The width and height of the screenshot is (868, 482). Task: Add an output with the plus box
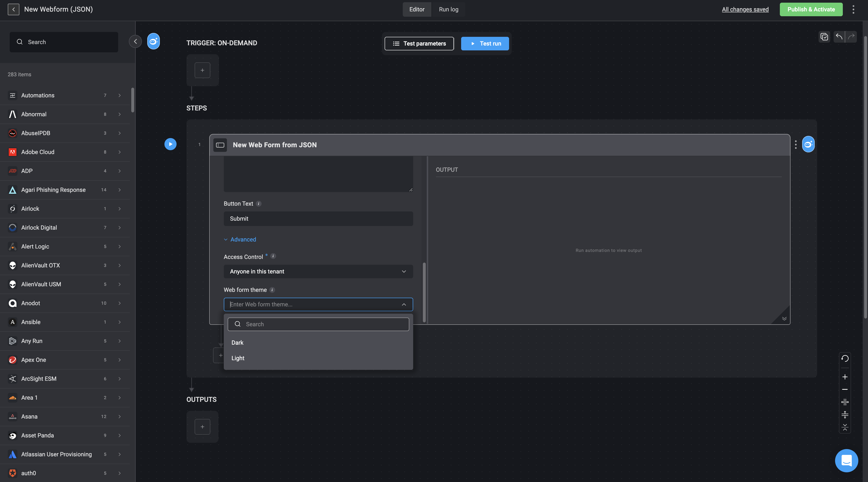pyautogui.click(x=202, y=427)
